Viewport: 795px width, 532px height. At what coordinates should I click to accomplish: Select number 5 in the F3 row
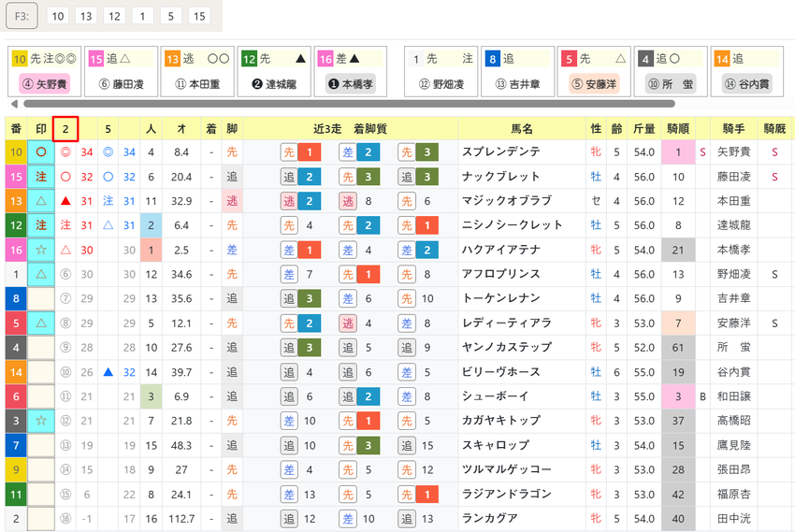pos(171,16)
